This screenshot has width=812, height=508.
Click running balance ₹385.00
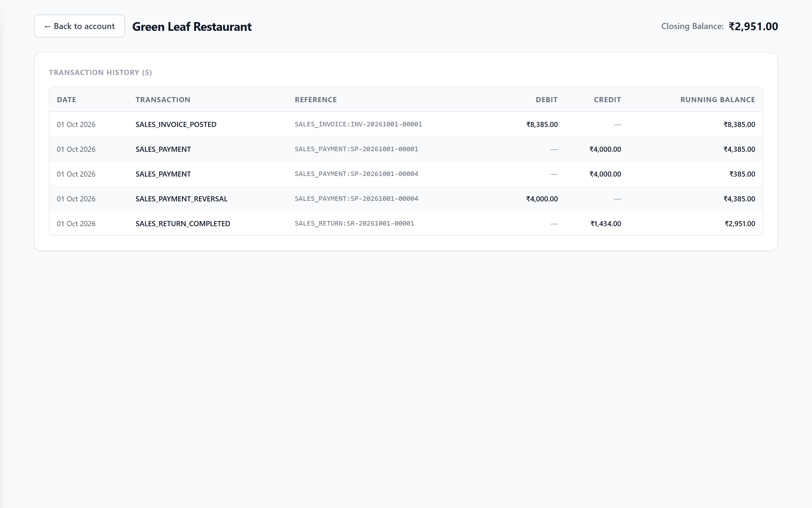click(x=742, y=174)
